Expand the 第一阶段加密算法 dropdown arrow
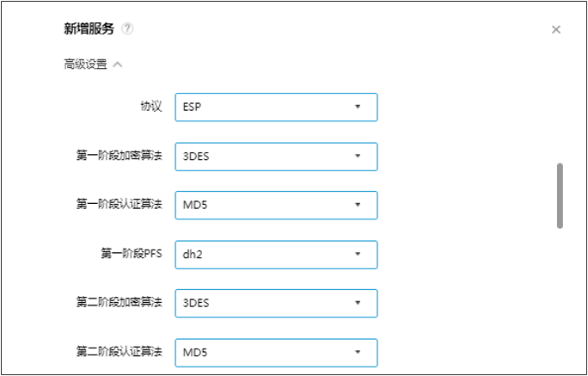 358,157
